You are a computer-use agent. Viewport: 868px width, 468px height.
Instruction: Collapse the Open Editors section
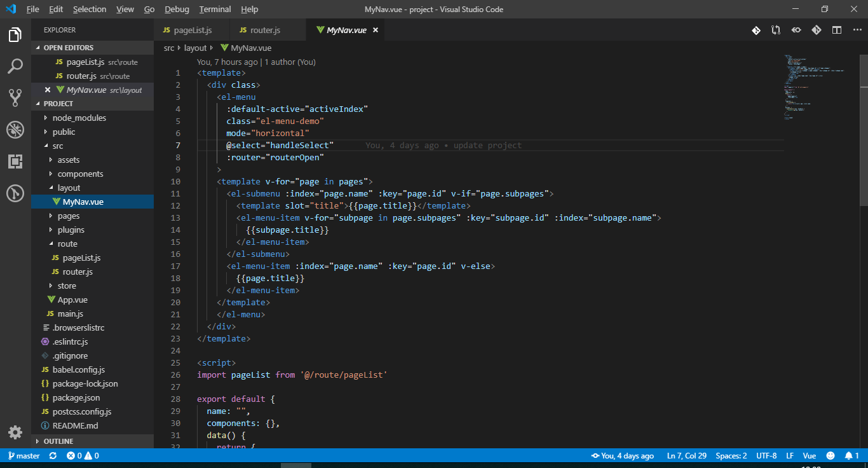click(x=92, y=48)
